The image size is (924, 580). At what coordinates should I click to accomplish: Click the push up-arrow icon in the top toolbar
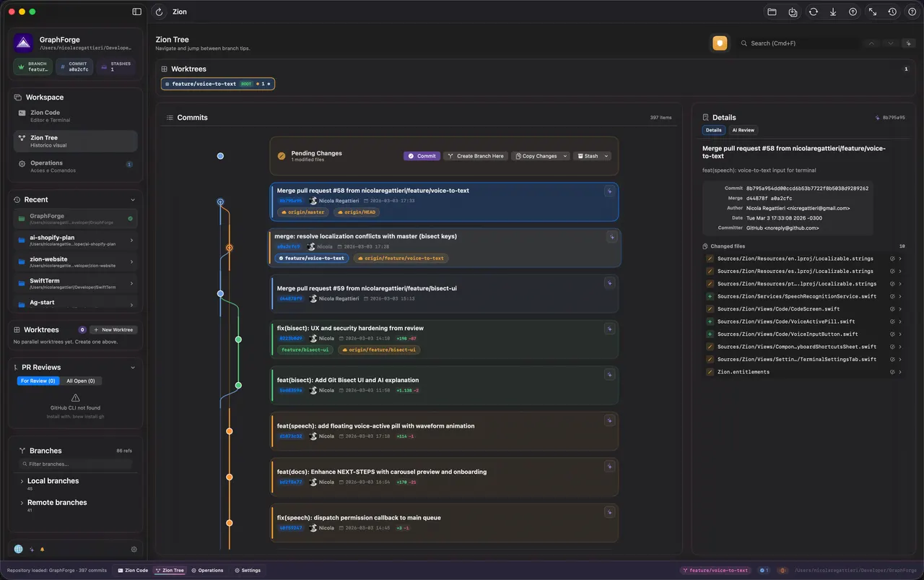[853, 12]
